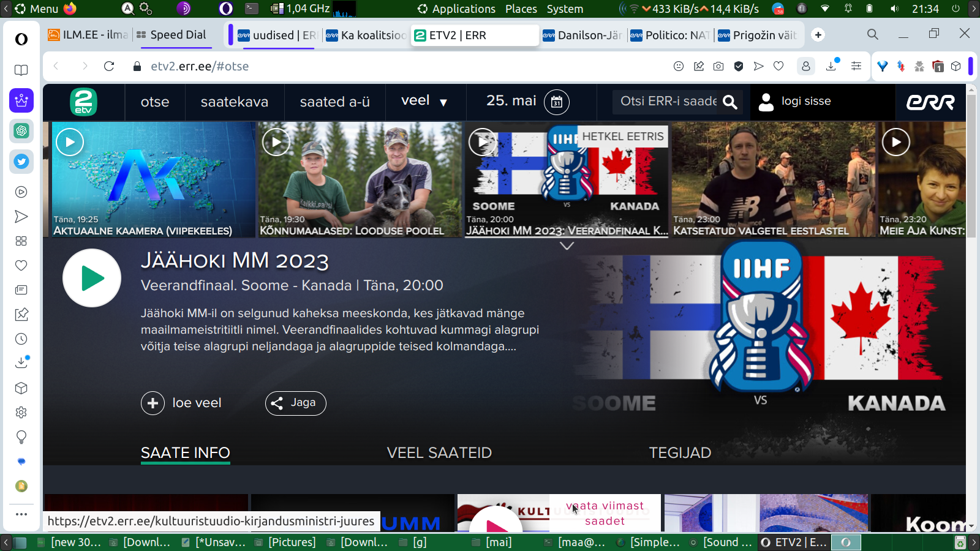Search open tabs with magnifier icon

pyautogui.click(x=873, y=35)
